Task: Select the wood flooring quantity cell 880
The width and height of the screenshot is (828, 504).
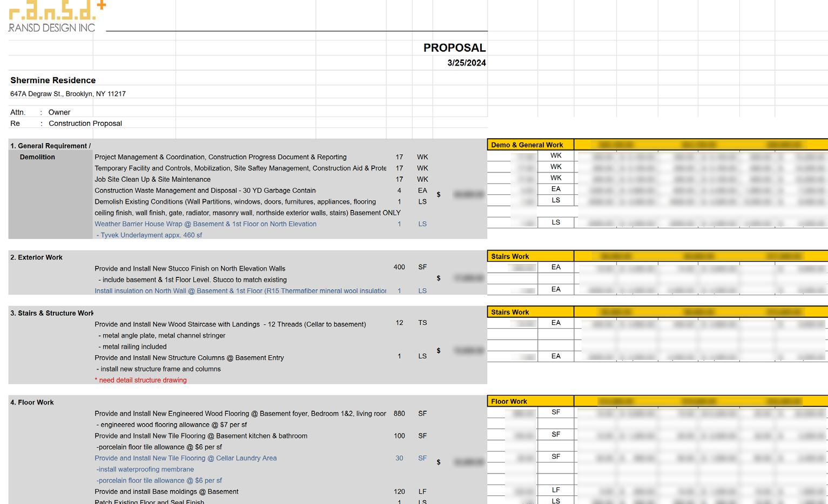Action: coord(399,414)
